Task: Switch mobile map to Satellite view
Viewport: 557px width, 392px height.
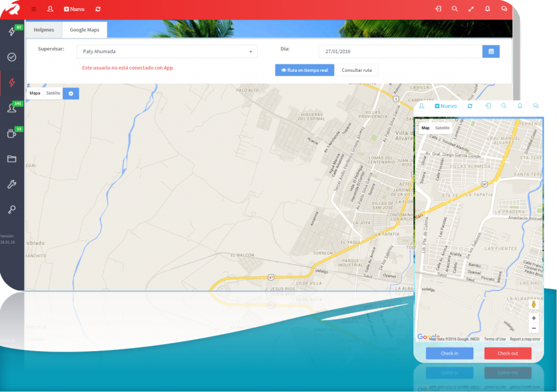Action: (x=442, y=128)
